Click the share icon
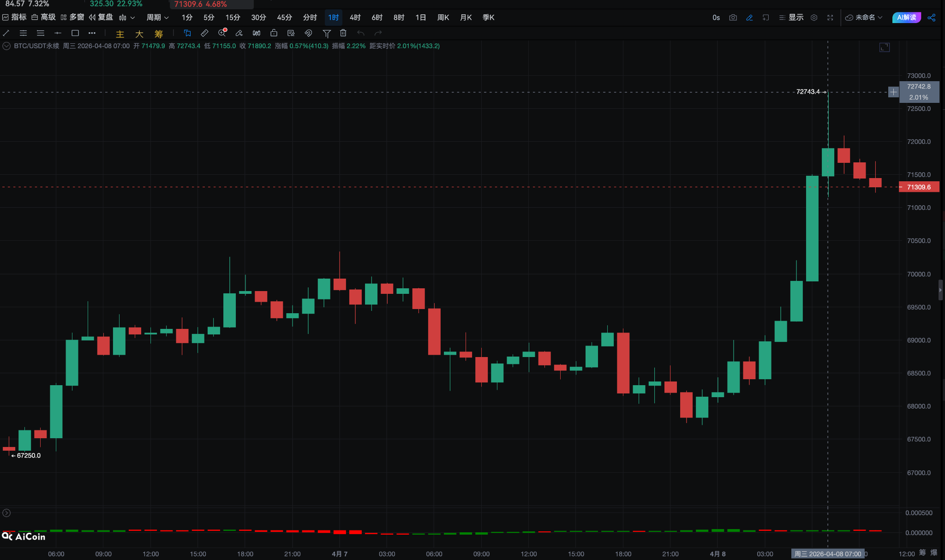Screen dimensions: 945x560 pyautogui.click(x=931, y=18)
